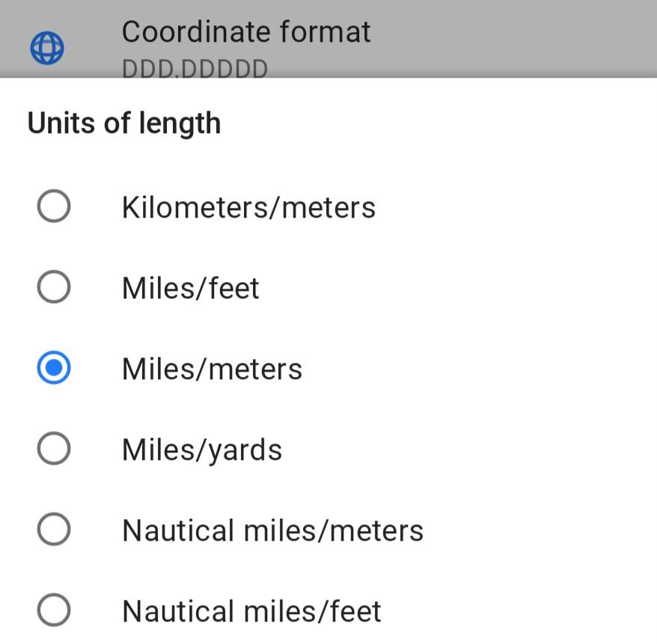Tap the "Miles/feet" text label
The image size is (657, 644).
(x=191, y=288)
